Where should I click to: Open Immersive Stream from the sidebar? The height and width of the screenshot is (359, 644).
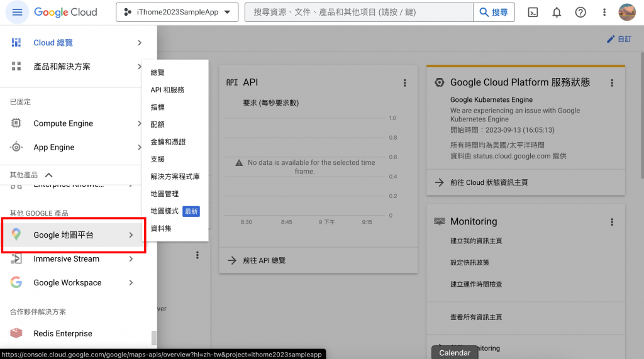tap(67, 259)
